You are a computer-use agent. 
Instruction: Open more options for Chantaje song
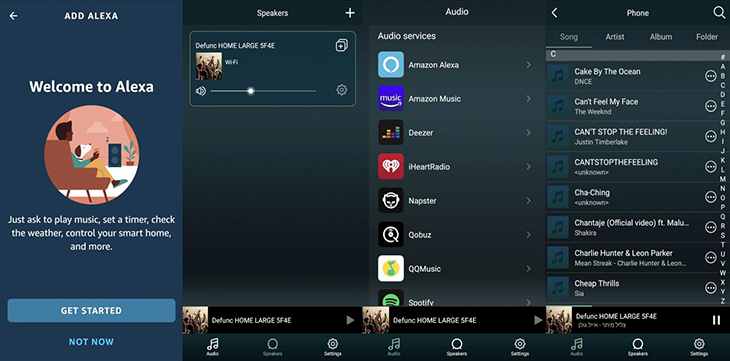(x=710, y=227)
